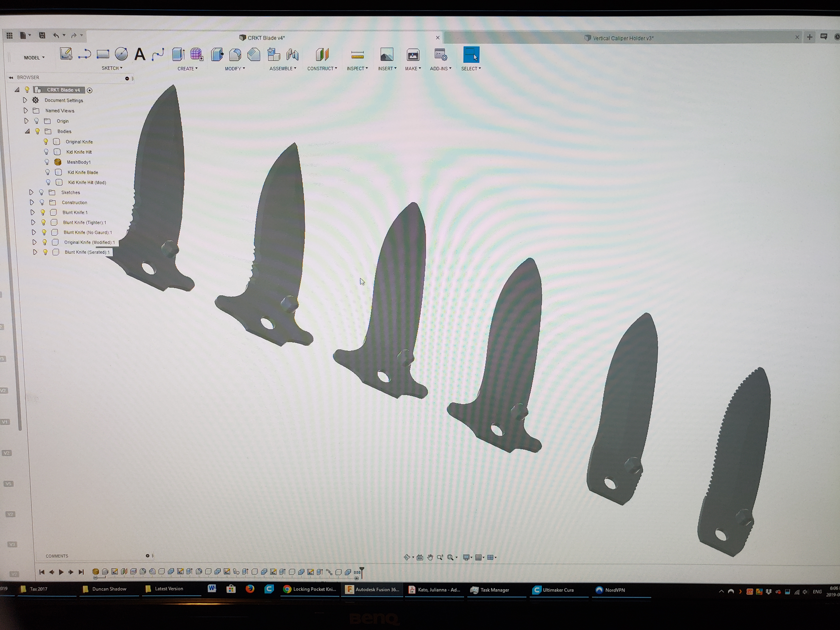Toggle visibility bulb of Original Knife body
This screenshot has width=840, height=630.
46,142
